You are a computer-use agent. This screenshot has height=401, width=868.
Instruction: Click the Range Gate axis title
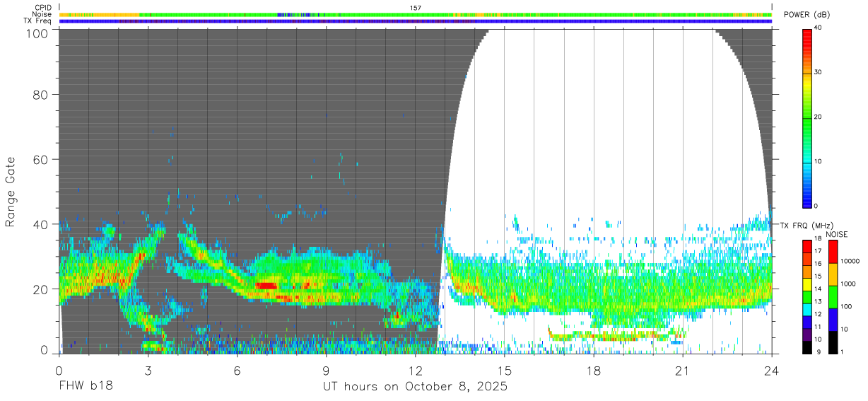click(11, 192)
